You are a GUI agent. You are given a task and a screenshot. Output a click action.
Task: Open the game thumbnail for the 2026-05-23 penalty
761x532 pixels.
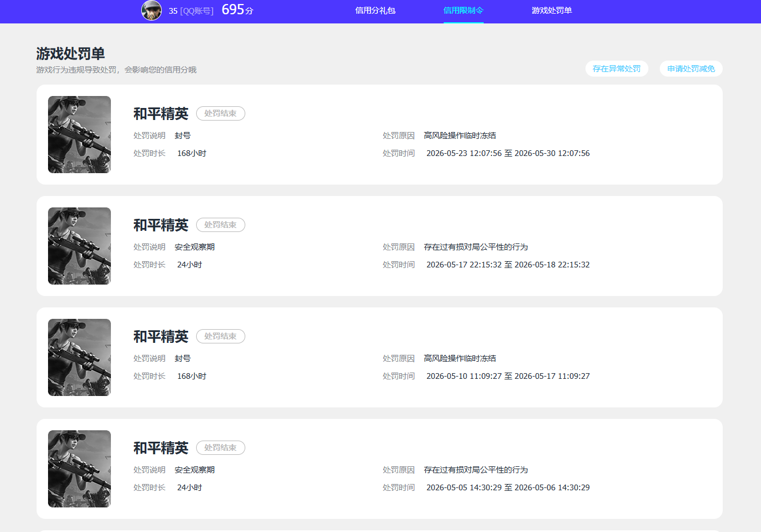point(79,134)
